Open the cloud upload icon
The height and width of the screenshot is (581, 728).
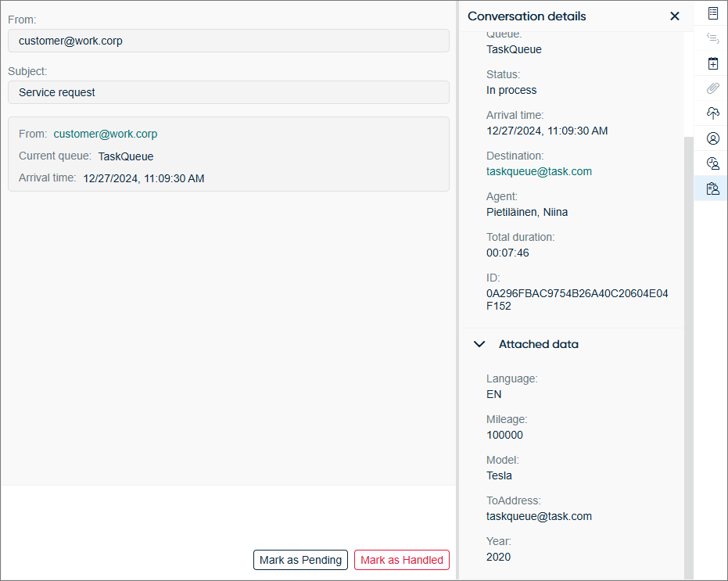click(x=712, y=113)
